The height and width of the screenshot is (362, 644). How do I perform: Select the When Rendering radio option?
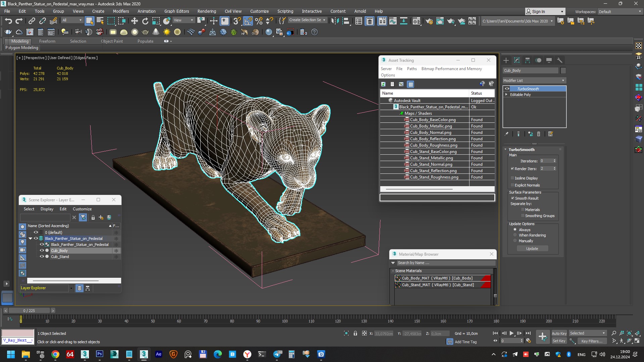coord(515,235)
